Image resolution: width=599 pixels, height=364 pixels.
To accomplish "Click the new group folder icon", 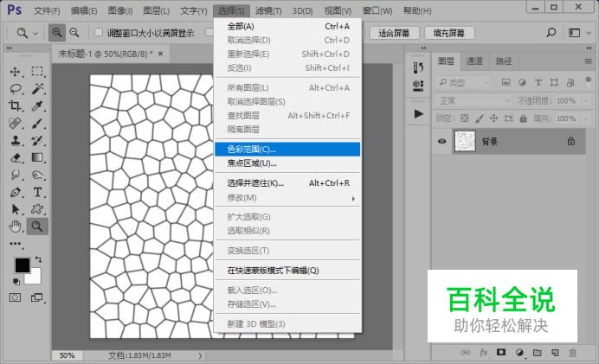I will [x=537, y=353].
